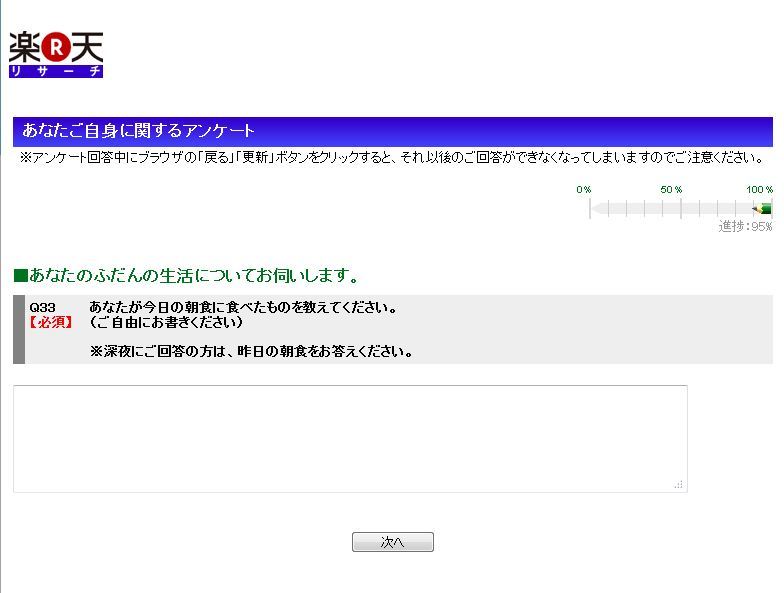
Task: Click the 今日の朝食 question text
Action: click(x=243, y=308)
